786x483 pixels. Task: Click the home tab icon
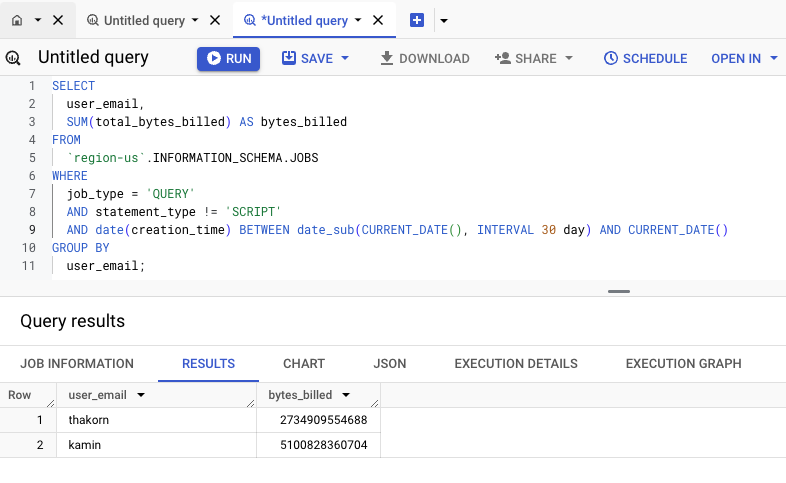[x=17, y=20]
